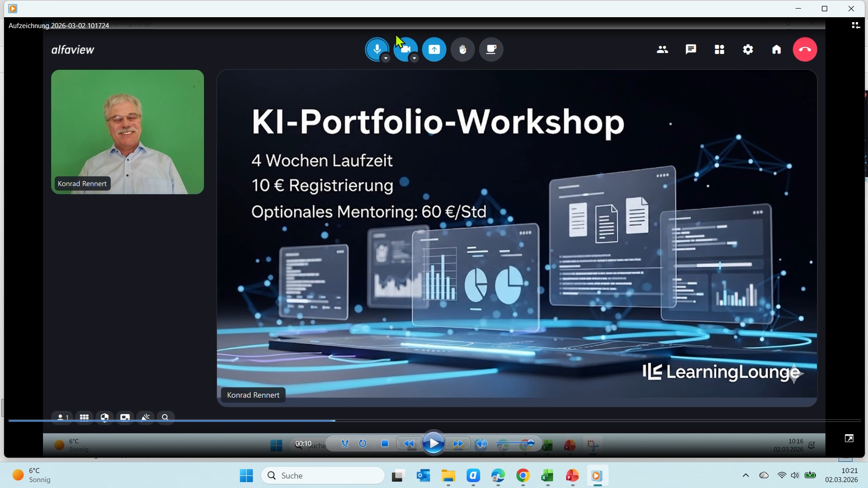868x488 pixels.
Task: Open the alfaview chat icon
Action: coord(691,49)
